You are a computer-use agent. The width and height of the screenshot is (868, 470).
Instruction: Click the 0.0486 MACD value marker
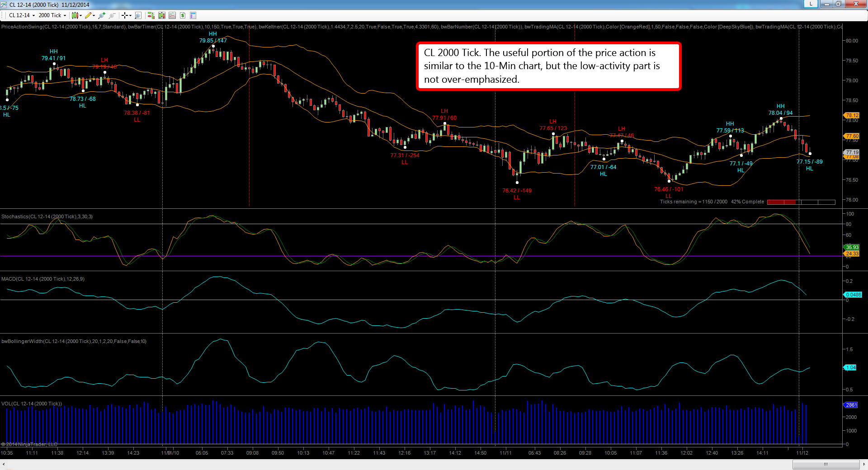click(x=853, y=295)
